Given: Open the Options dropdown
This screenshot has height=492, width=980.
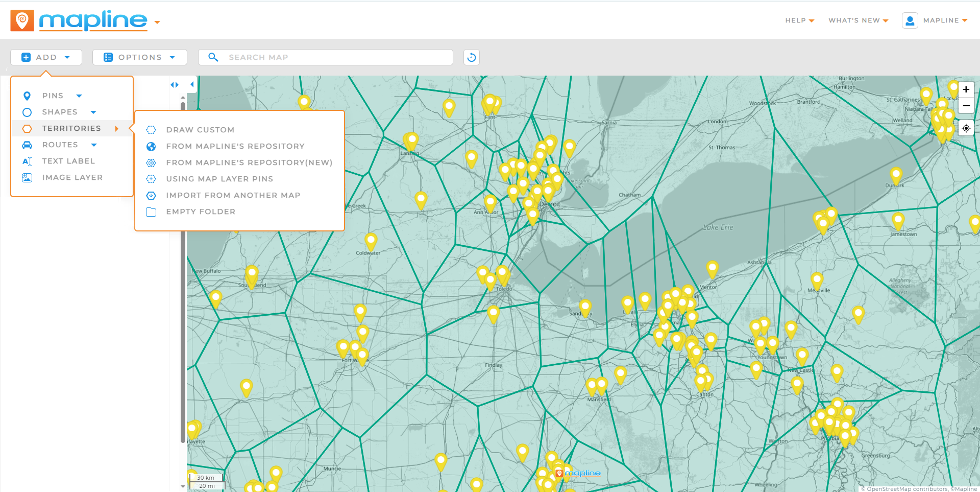Looking at the screenshot, I should point(139,57).
